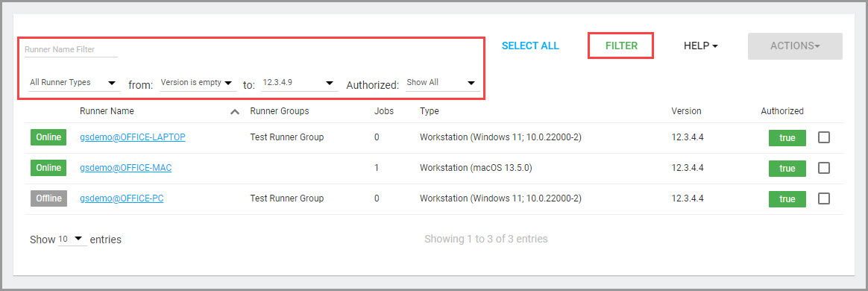Click the Online status badge for OFFICE-LAPTOP
Image resolution: width=868 pixels, height=291 pixels.
[x=48, y=137]
